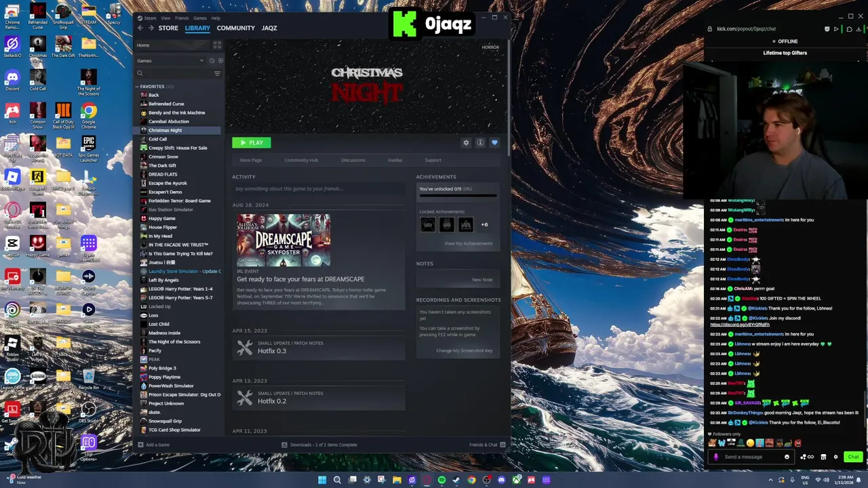Click the achievements progress bar
The width and height of the screenshot is (868, 488).
(x=458, y=196)
